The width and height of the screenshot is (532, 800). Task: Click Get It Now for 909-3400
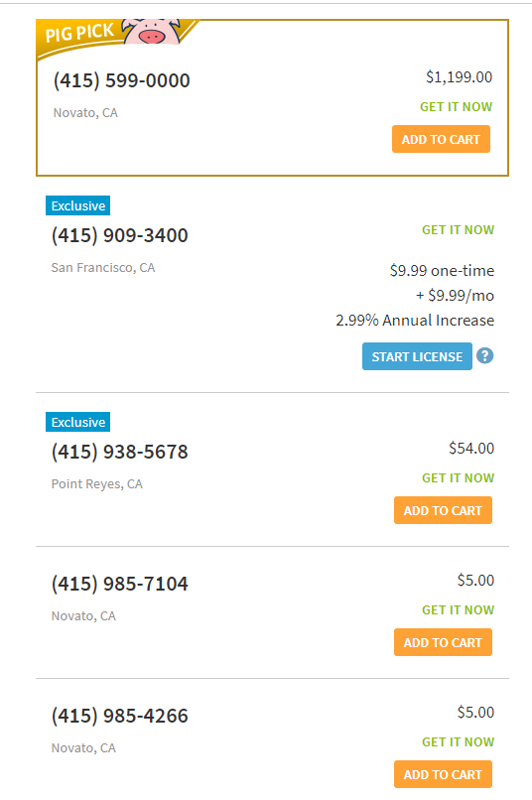point(458,229)
